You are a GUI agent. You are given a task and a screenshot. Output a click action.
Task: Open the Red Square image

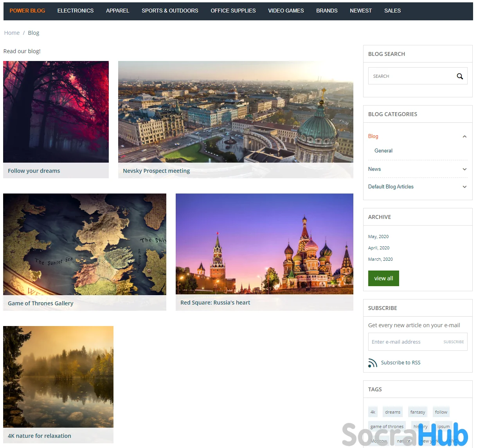(265, 244)
